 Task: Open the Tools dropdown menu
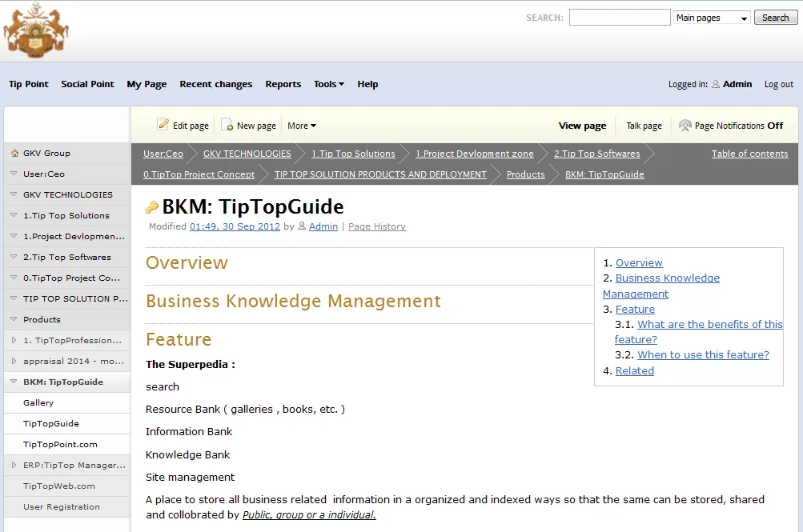pyautogui.click(x=328, y=84)
